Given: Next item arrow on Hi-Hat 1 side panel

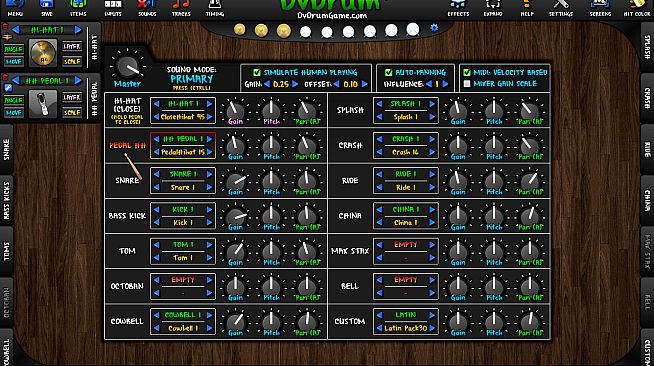Looking at the screenshot, I should 78,30.
